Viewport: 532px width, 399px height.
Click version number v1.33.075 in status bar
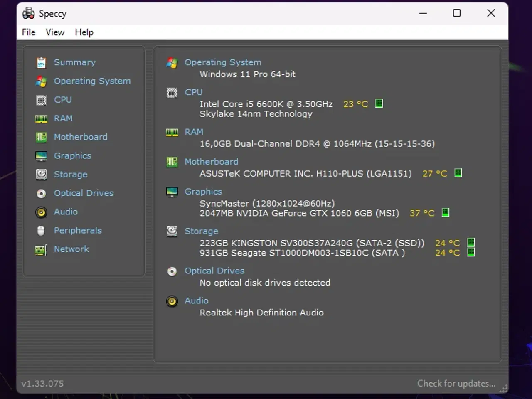(x=42, y=384)
